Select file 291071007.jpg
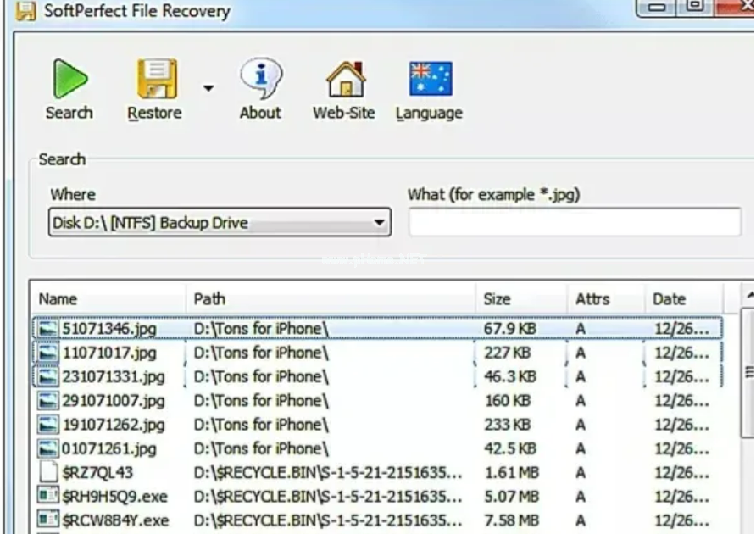Image resolution: width=756 pixels, height=534 pixels. (114, 401)
